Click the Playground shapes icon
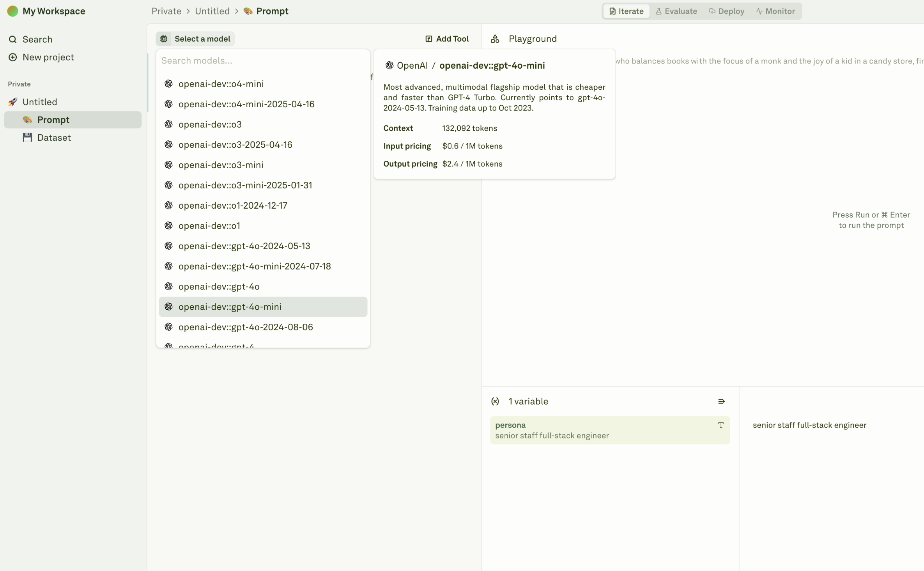 click(x=495, y=39)
